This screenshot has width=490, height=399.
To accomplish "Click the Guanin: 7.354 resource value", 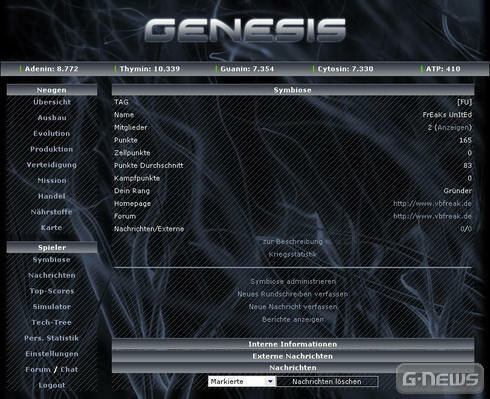I will tap(247, 69).
